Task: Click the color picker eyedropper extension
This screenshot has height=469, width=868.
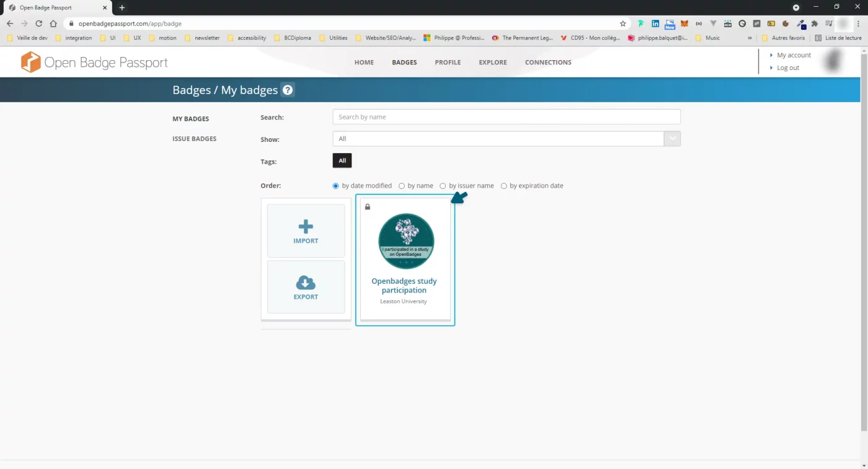Action: pos(800,24)
